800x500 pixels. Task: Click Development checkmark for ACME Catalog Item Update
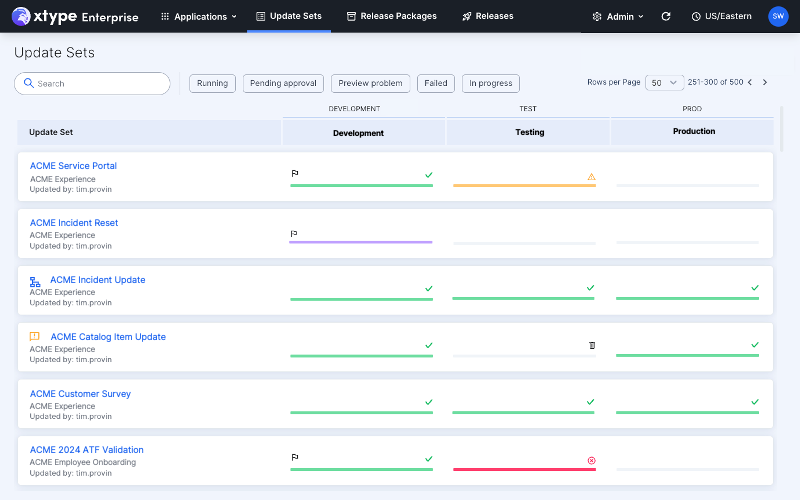click(429, 345)
